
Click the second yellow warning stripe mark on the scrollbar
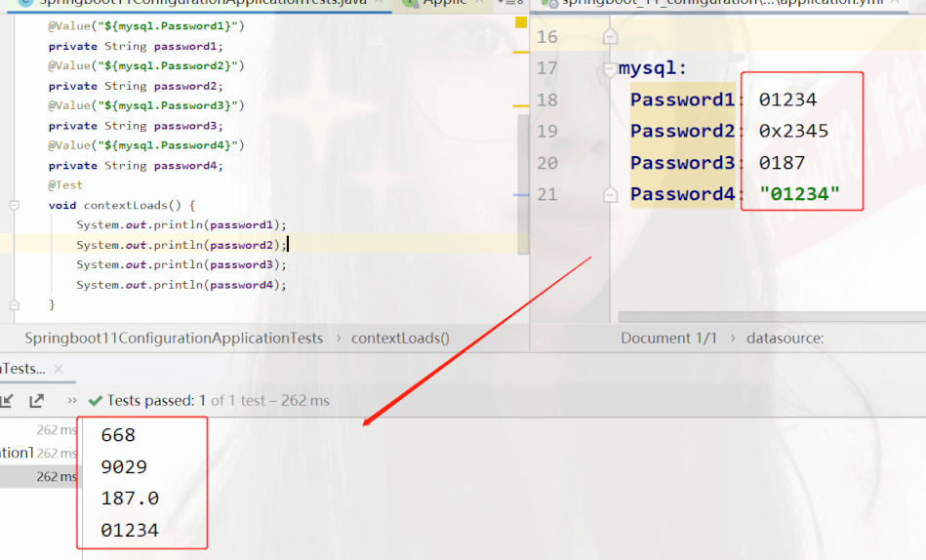(x=521, y=105)
